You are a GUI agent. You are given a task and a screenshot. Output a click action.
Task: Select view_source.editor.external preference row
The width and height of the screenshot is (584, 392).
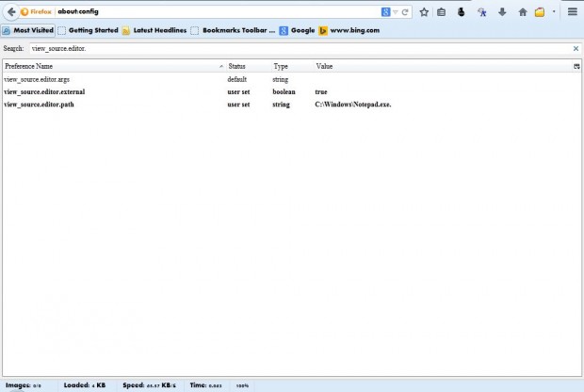coord(292,91)
